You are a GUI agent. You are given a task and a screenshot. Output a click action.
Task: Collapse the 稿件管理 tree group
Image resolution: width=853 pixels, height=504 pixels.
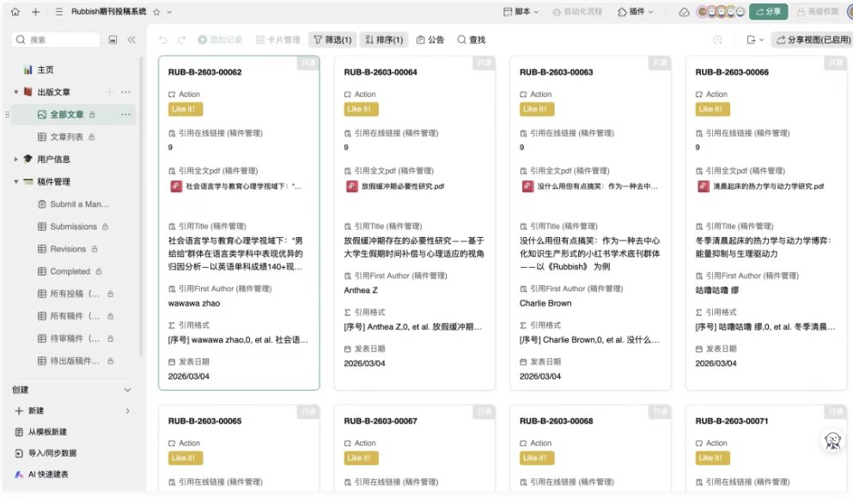[15, 181]
